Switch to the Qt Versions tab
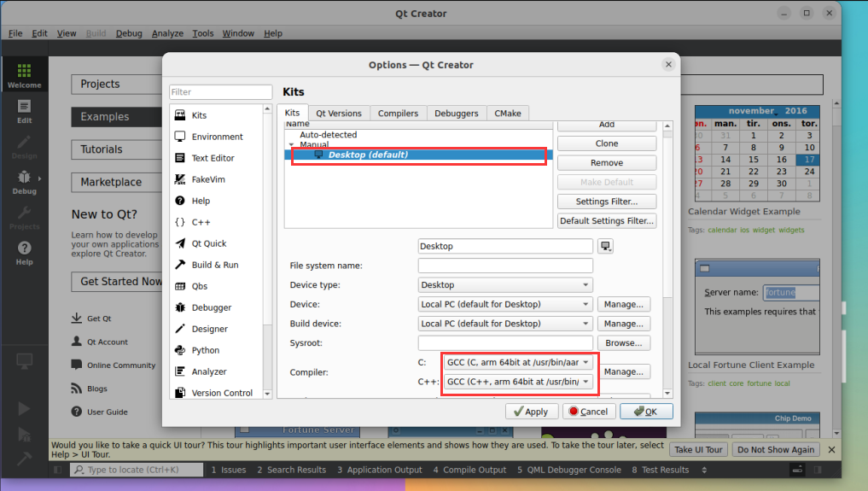Screen dimensions: 868x491 point(338,113)
